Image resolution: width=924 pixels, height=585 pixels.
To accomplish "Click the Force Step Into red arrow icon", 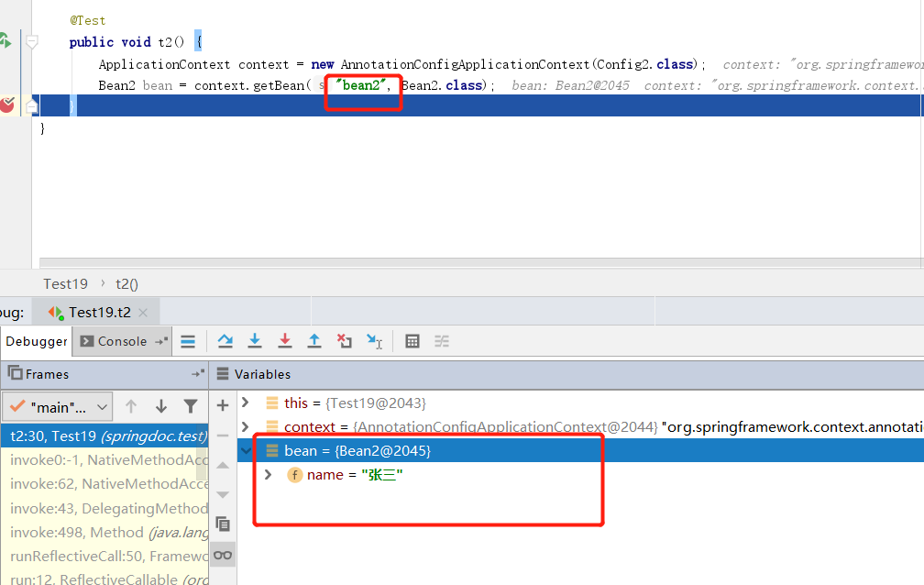I will [x=284, y=341].
